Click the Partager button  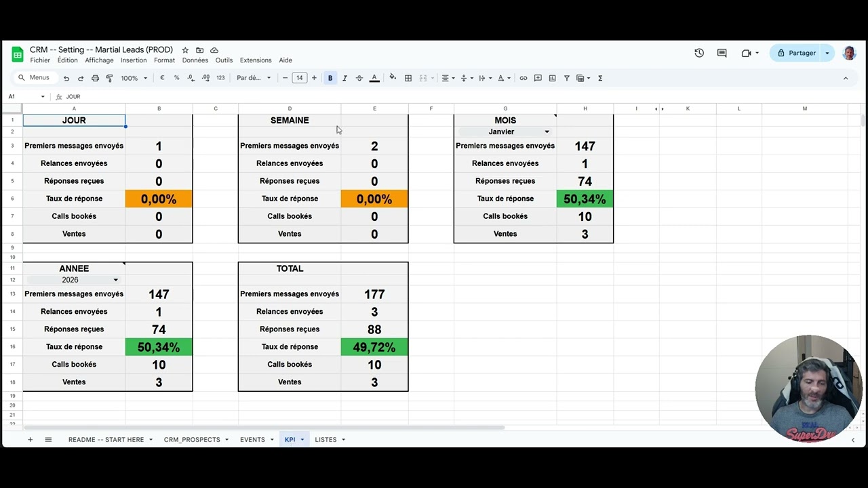coord(796,53)
